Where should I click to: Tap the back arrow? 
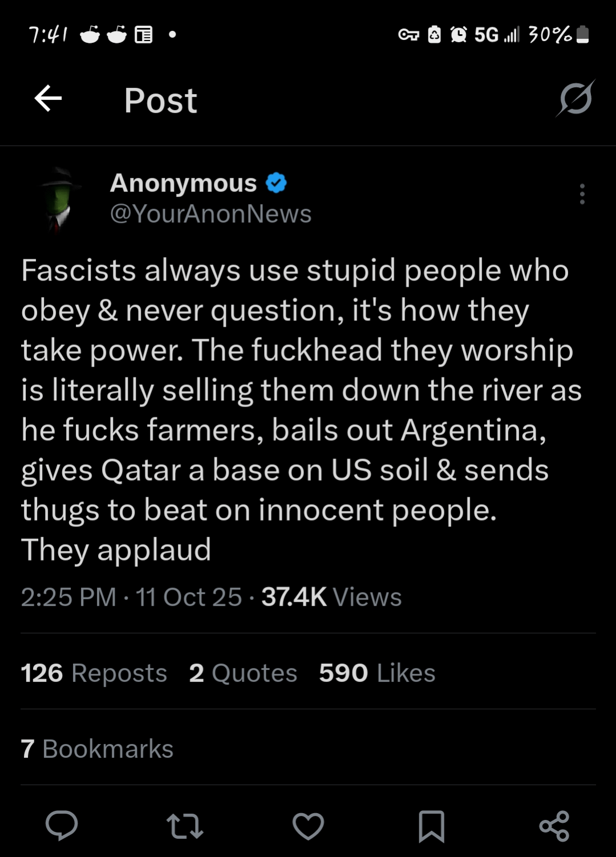pos(48,99)
